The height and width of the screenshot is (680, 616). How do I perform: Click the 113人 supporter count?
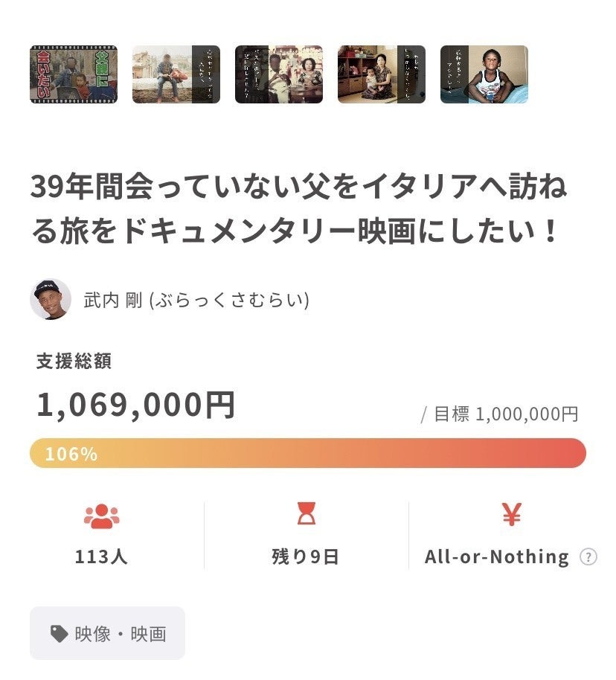click(102, 556)
